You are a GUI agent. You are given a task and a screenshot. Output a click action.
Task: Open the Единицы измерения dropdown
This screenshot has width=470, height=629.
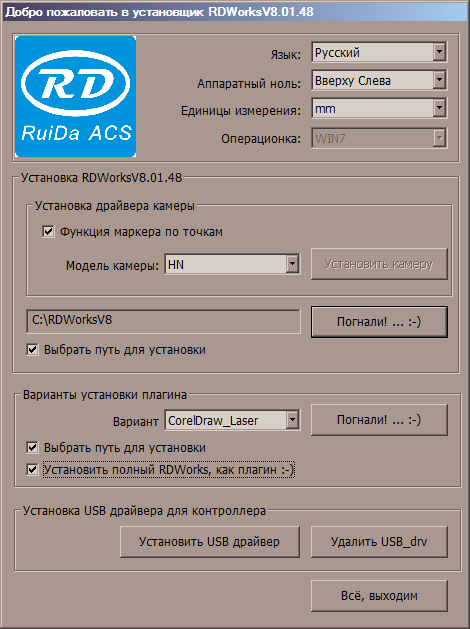[x=379, y=108]
